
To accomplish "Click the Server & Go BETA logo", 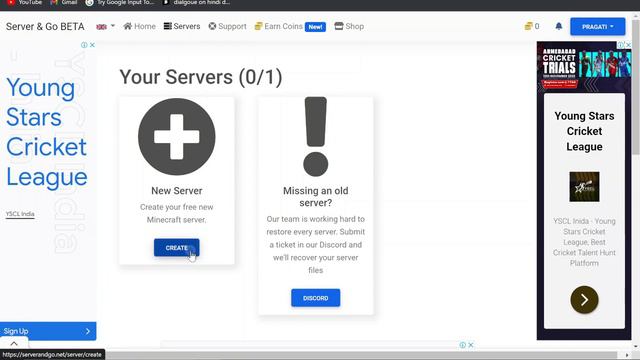I will (45, 27).
